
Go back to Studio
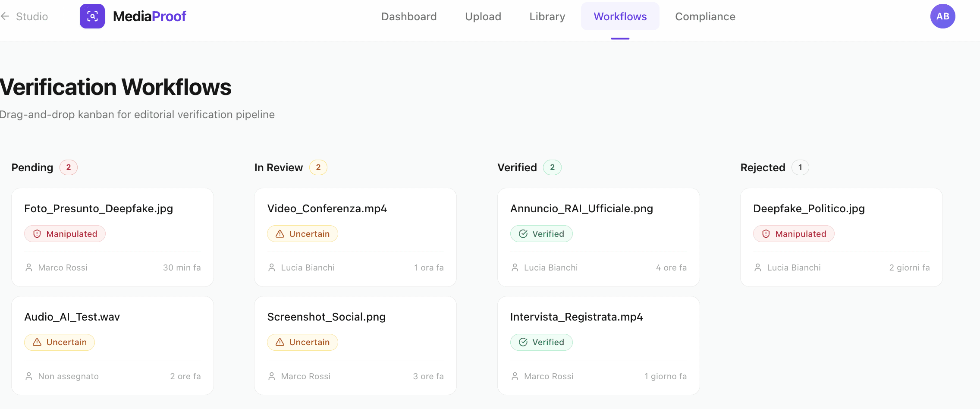click(31, 16)
